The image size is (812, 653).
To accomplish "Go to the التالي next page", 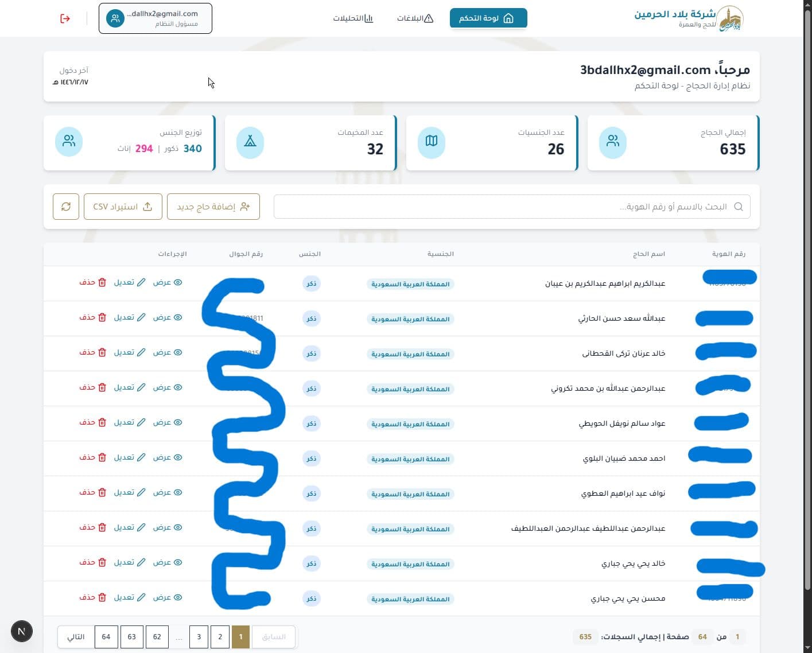I will [76, 637].
